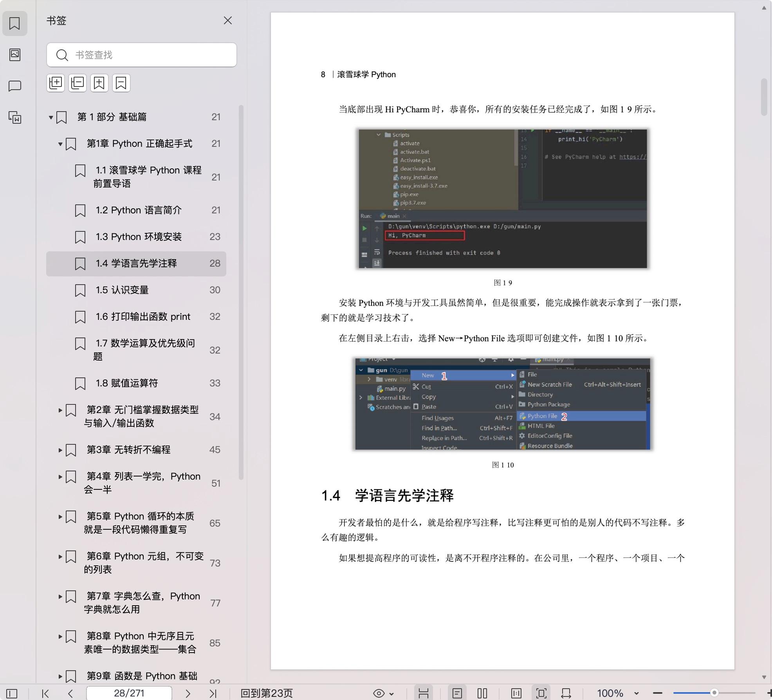Click the 28/271 page number field
Image resolution: width=772 pixels, height=700 pixels.
(x=129, y=693)
